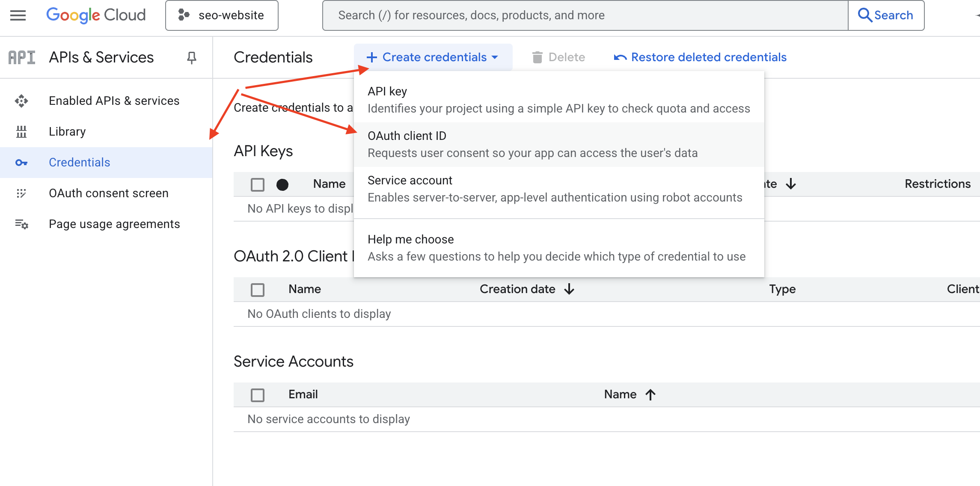Click the Page usage agreements icon
The height and width of the screenshot is (486, 980).
pyautogui.click(x=21, y=224)
